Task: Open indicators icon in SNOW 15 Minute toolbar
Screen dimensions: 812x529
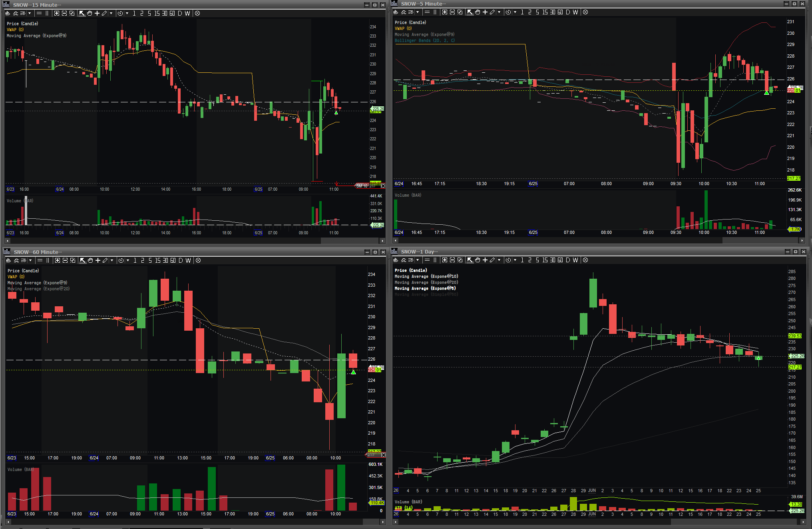Action: coord(16,13)
